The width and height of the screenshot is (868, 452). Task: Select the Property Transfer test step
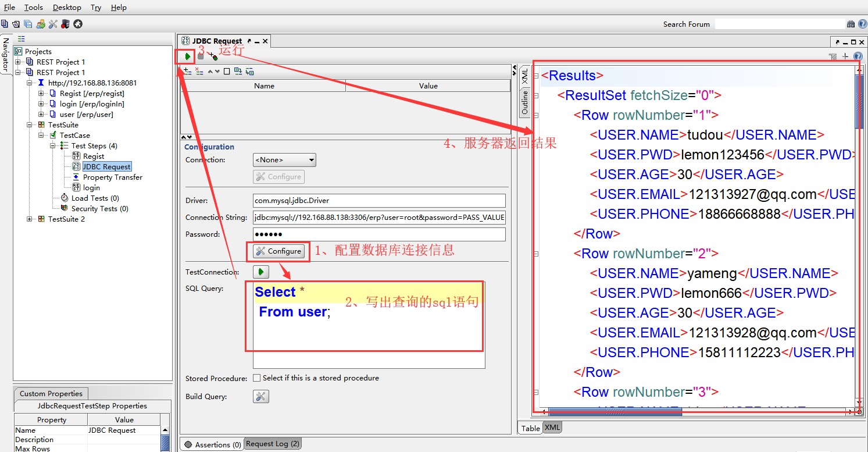coord(112,177)
